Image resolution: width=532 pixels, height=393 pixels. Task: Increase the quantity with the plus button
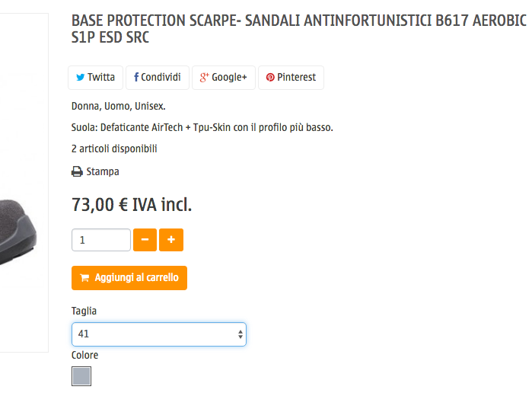point(171,240)
